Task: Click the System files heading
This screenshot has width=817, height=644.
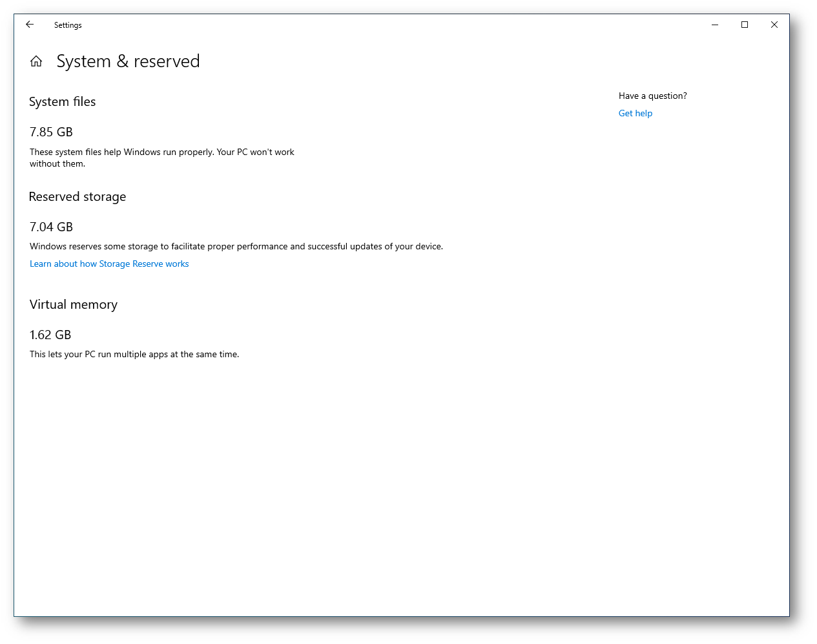Action: coord(63,101)
